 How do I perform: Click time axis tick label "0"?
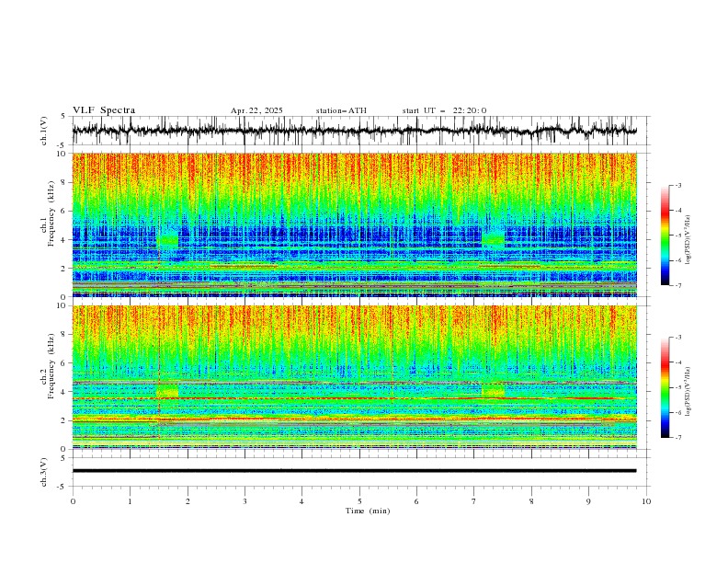pyautogui.click(x=73, y=501)
